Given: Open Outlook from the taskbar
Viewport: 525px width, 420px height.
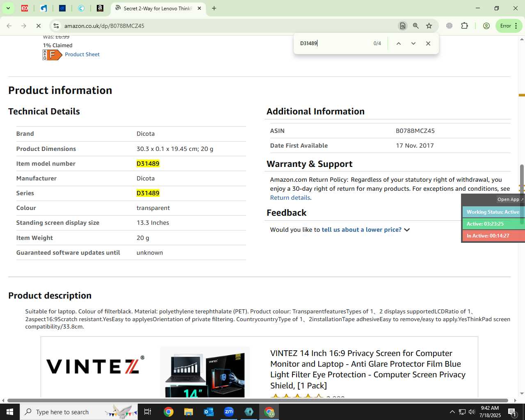Looking at the screenshot, I should click(x=208, y=412).
